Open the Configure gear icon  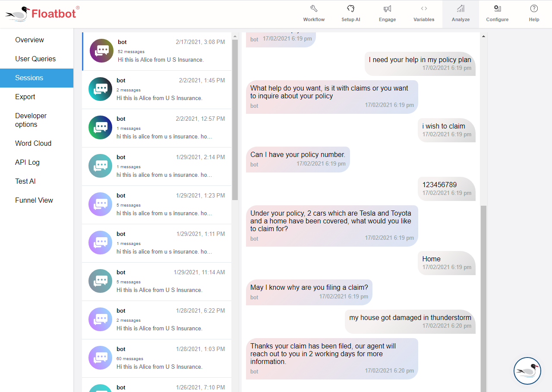click(x=497, y=13)
